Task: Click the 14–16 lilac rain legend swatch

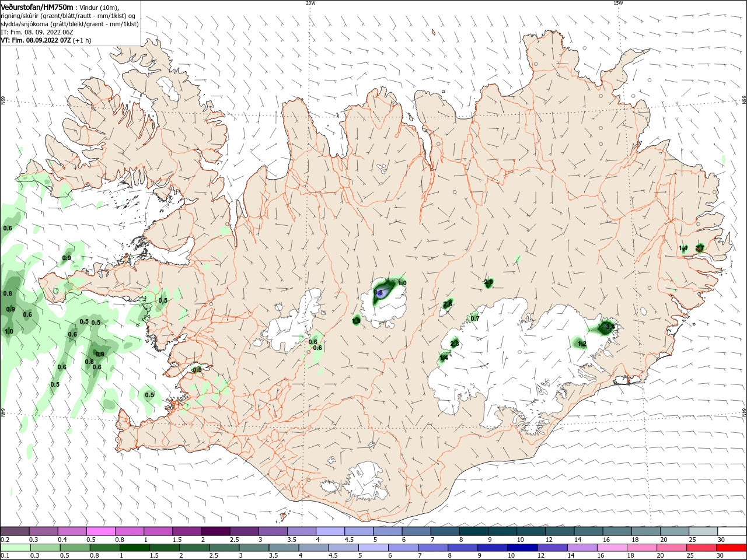Action: (x=582, y=548)
